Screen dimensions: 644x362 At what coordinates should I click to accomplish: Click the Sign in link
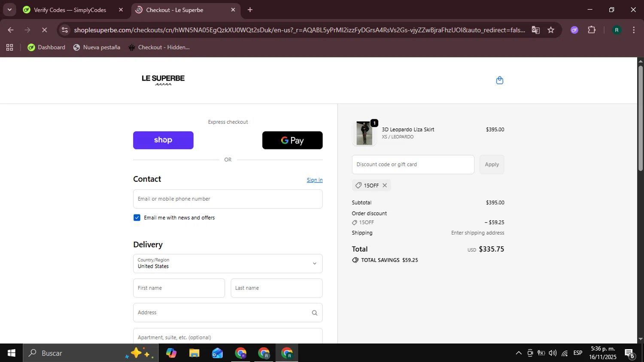click(x=315, y=180)
